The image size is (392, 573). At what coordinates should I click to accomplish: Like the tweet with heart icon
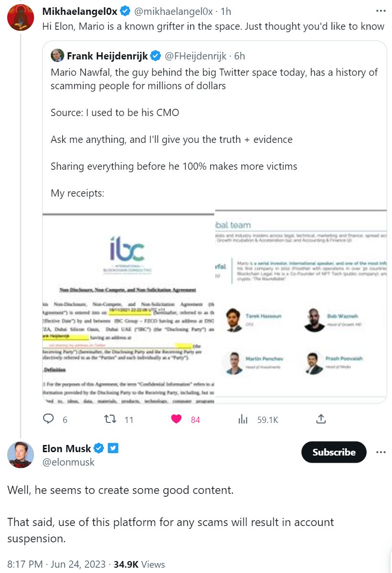tap(177, 419)
